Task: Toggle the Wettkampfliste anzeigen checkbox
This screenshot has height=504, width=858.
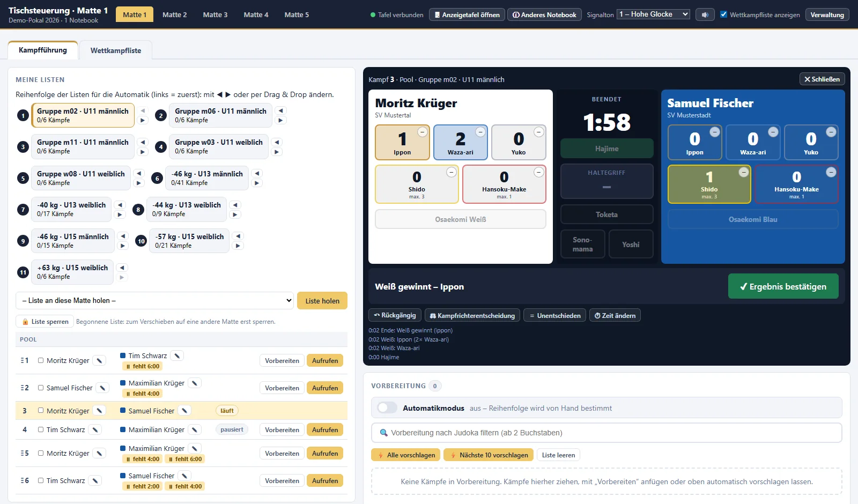Action: click(723, 14)
